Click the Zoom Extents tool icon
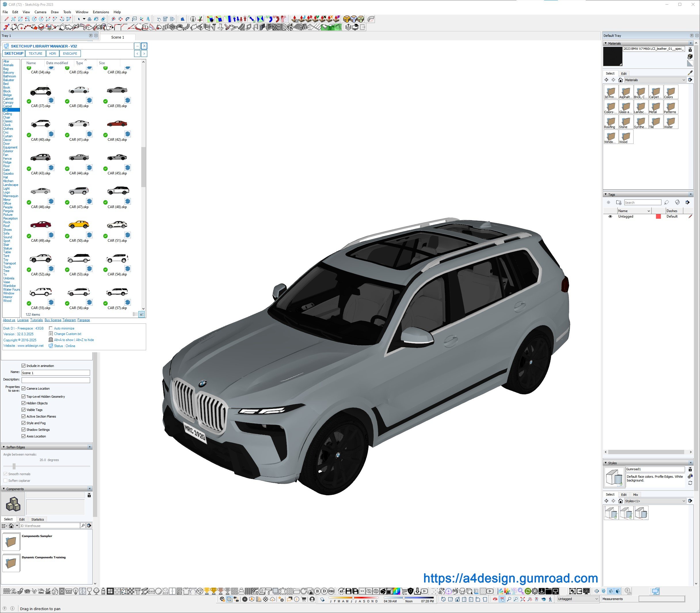Image resolution: width=700 pixels, height=613 pixels. pos(523,599)
